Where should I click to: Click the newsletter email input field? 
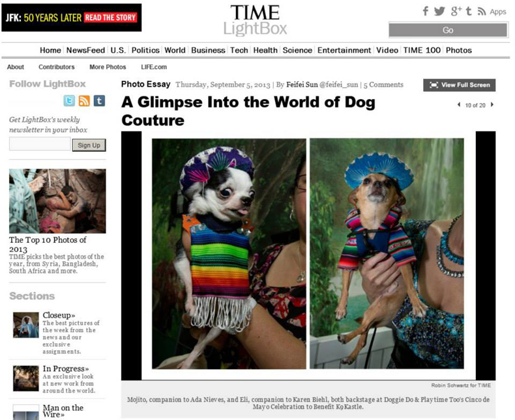[x=40, y=144]
